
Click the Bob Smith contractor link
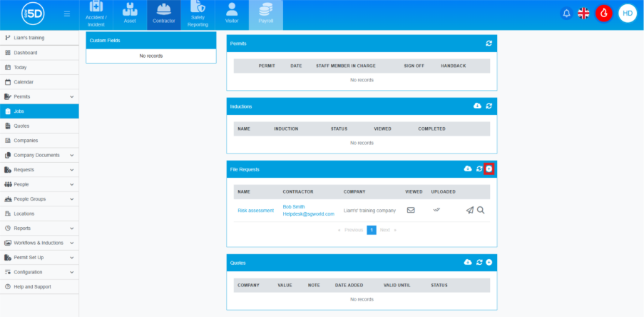tap(293, 206)
